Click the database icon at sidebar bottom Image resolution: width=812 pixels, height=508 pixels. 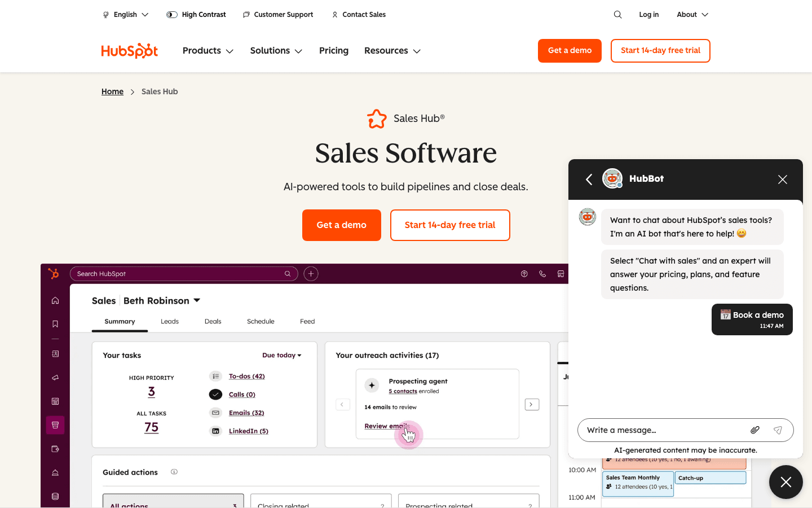coord(55,496)
